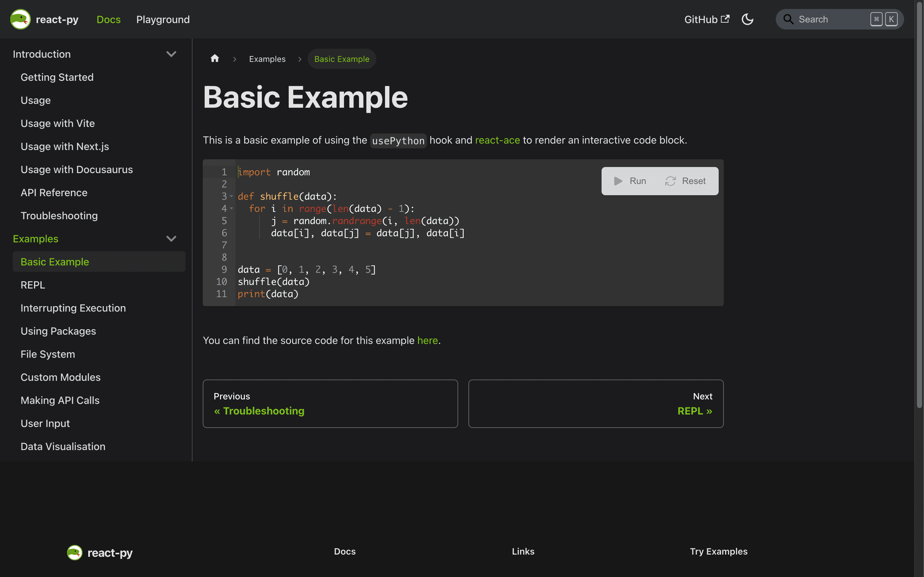Toggle dark mode with the moon icon
Image resolution: width=924 pixels, height=577 pixels.
click(747, 20)
